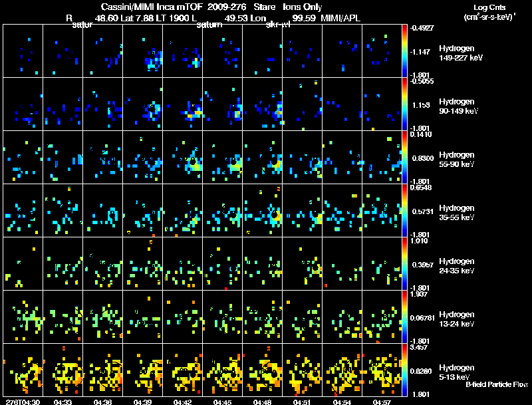Select the 149-227 keV panel at 04:54
Image resolution: width=532 pixels, height=405 pixels.
pyautogui.click(x=342, y=51)
